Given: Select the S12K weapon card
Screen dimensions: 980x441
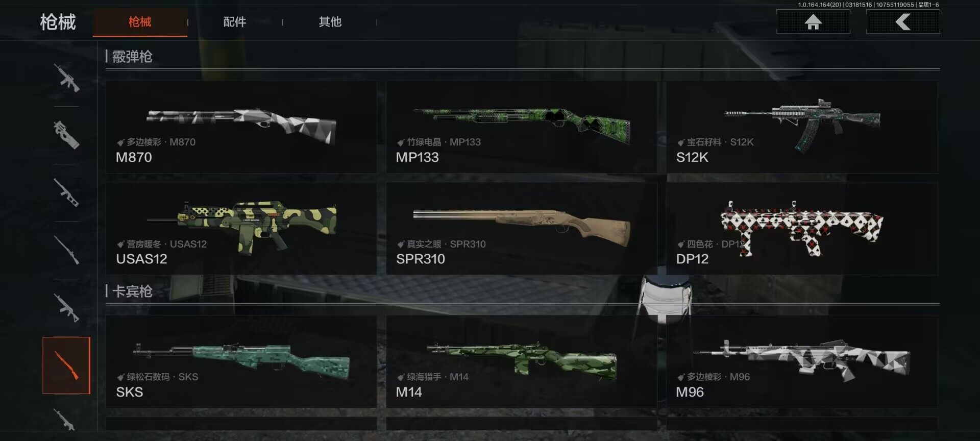Looking at the screenshot, I should pos(802,127).
